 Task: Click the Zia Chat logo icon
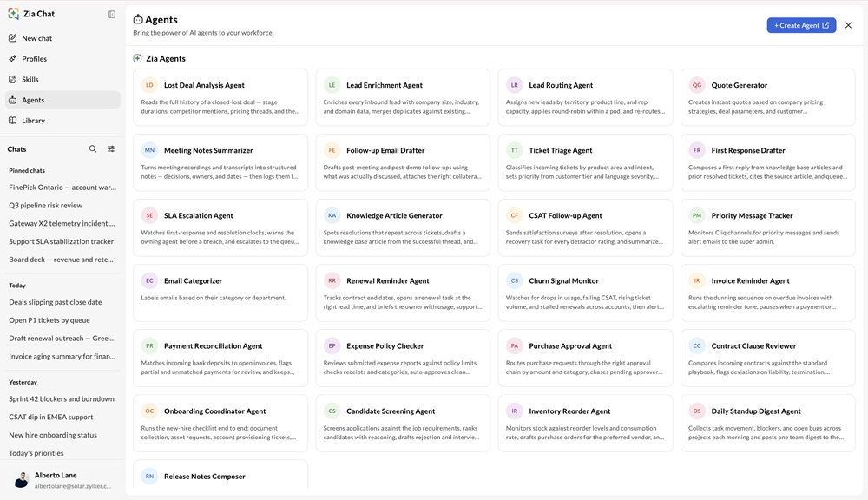coord(13,14)
